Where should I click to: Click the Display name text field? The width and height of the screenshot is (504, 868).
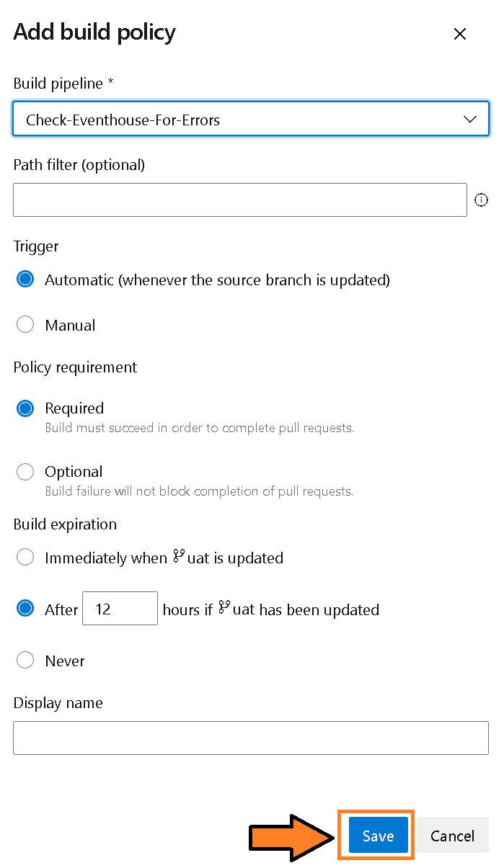[x=250, y=738]
